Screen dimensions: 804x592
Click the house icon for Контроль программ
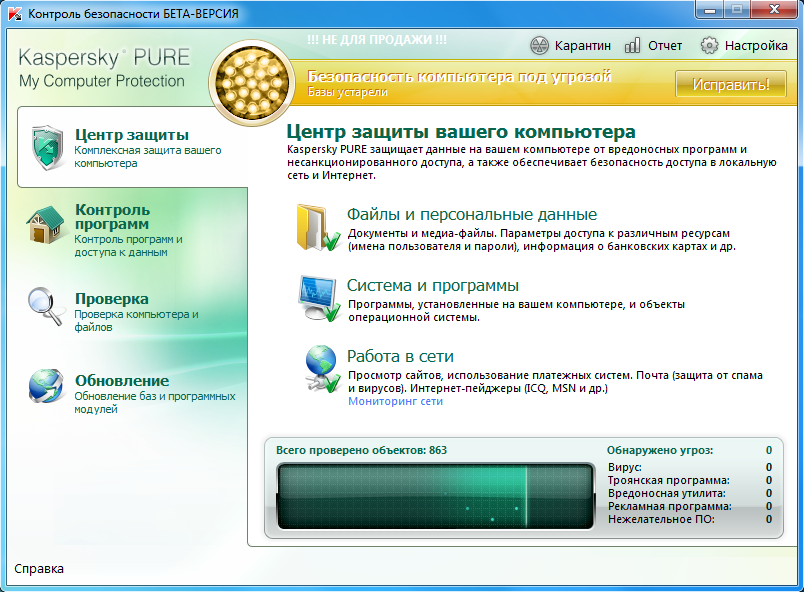pyautogui.click(x=45, y=225)
